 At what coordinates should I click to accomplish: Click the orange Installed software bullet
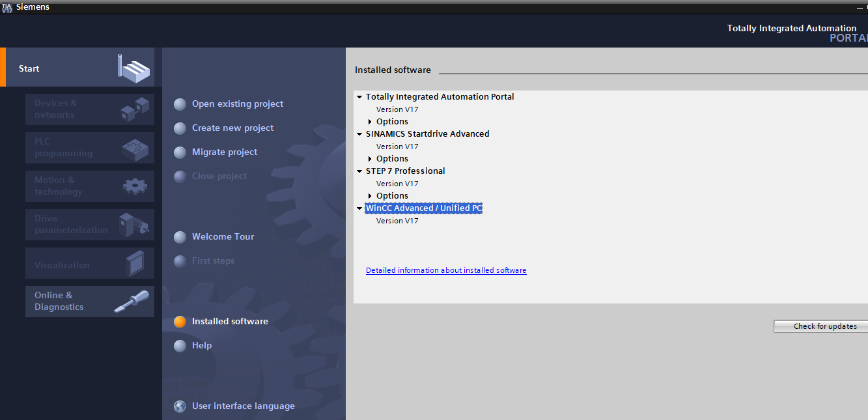coord(180,322)
